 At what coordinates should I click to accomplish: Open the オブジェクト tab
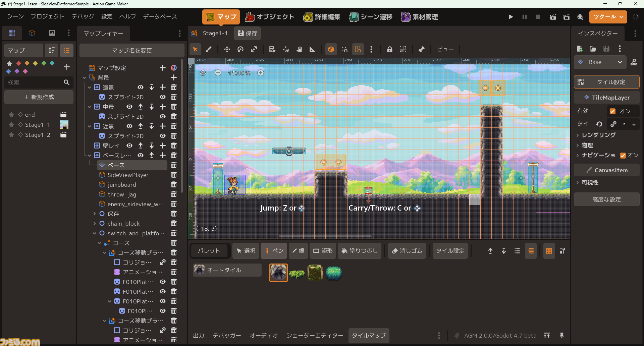[270, 17]
